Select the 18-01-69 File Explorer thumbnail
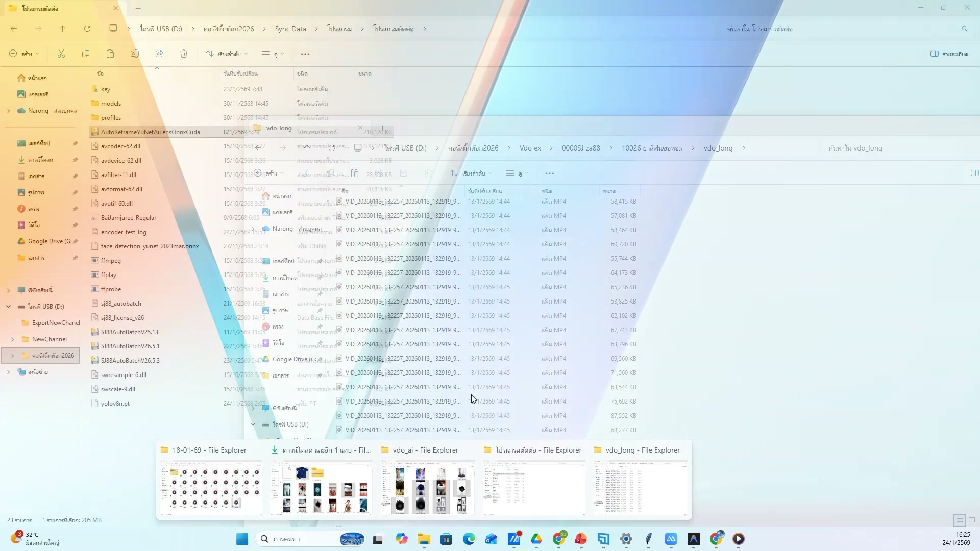 (x=211, y=487)
